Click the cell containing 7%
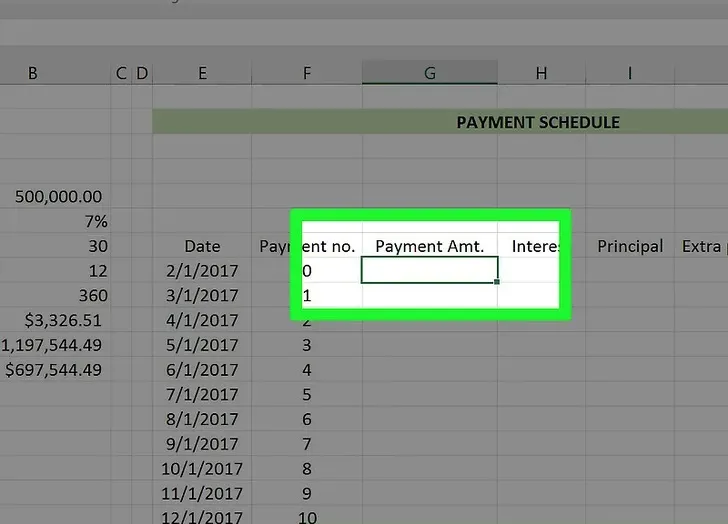Image resolution: width=728 pixels, height=524 pixels. click(x=55, y=221)
